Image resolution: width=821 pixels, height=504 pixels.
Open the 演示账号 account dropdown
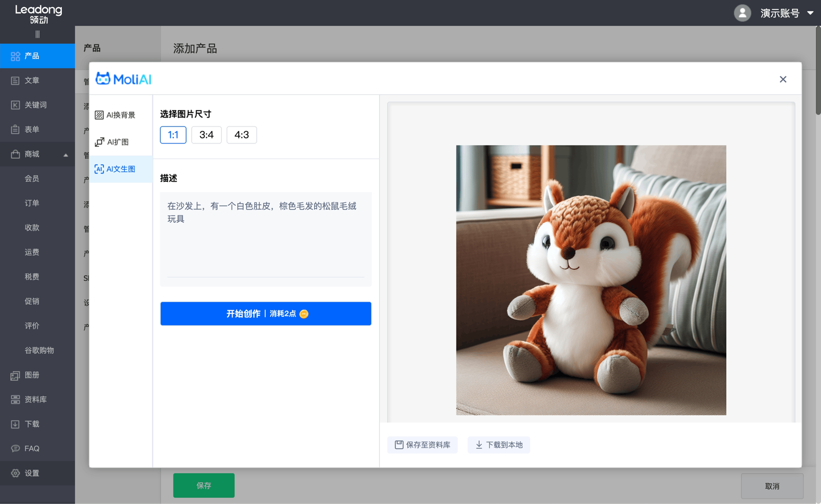(x=810, y=13)
